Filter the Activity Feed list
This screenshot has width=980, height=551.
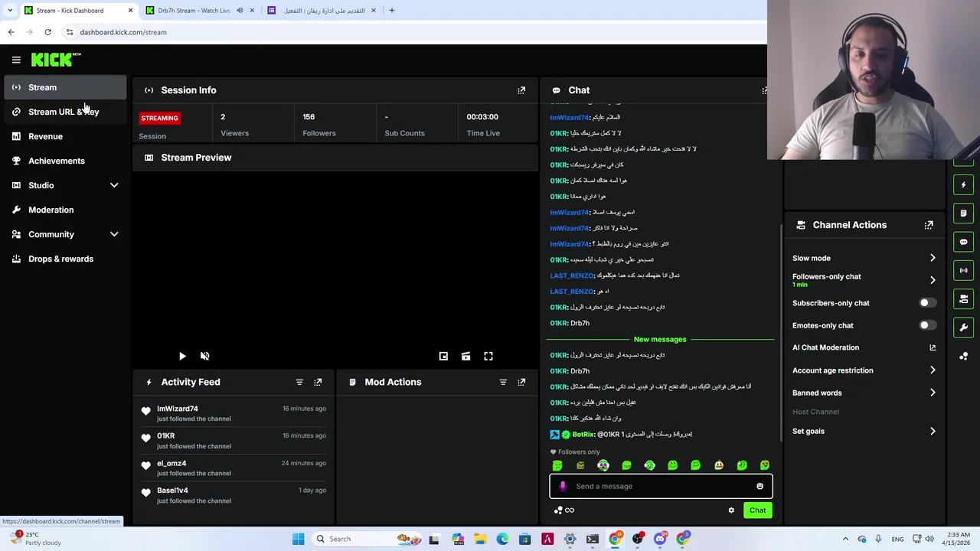click(299, 382)
